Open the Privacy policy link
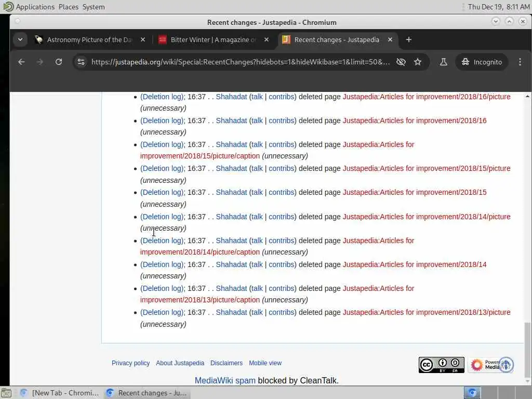The width and height of the screenshot is (532, 399). pos(130,363)
